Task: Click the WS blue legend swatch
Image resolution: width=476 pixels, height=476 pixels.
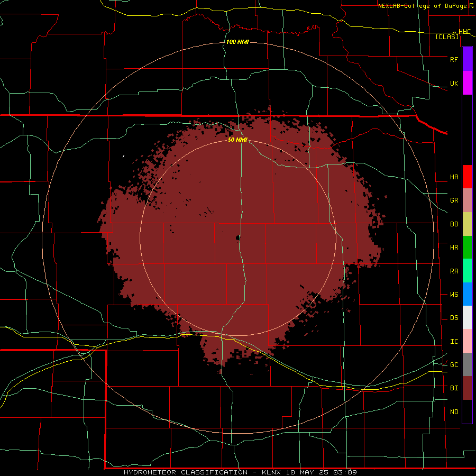Action: 467,294
